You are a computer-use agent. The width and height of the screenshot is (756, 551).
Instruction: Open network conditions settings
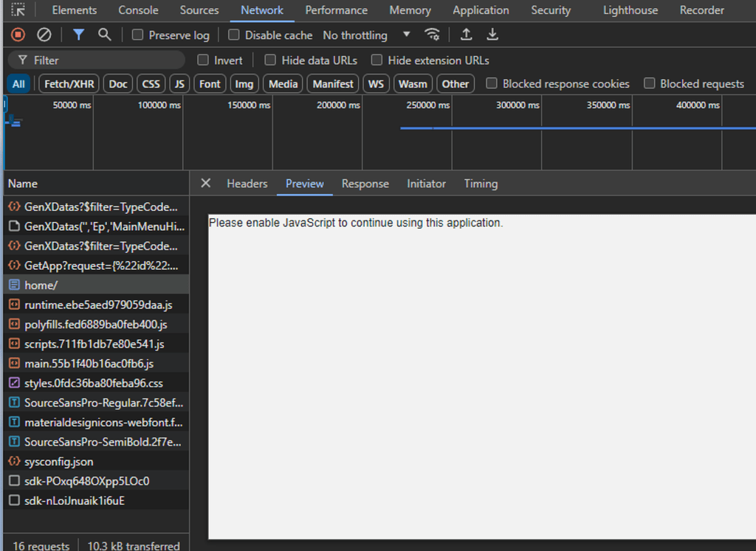(433, 35)
